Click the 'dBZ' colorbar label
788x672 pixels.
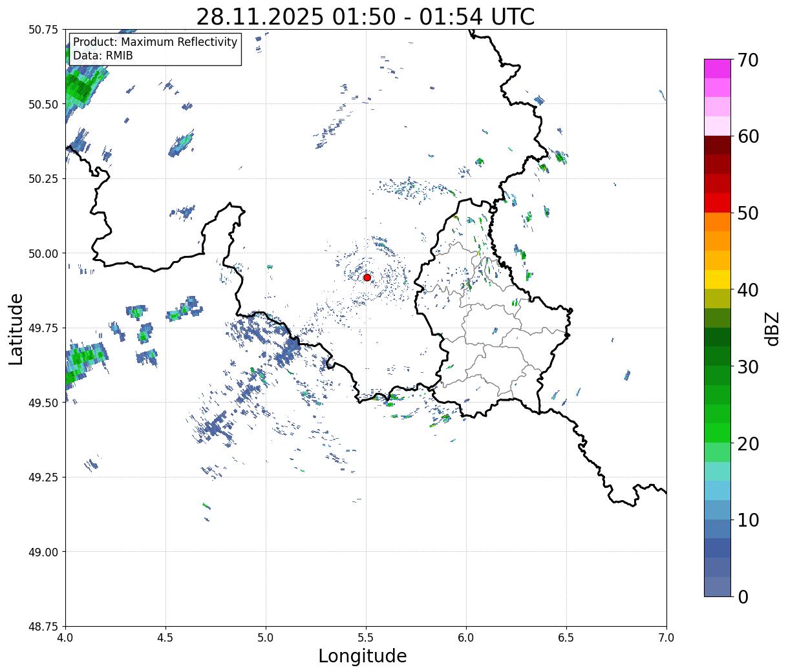click(x=772, y=328)
